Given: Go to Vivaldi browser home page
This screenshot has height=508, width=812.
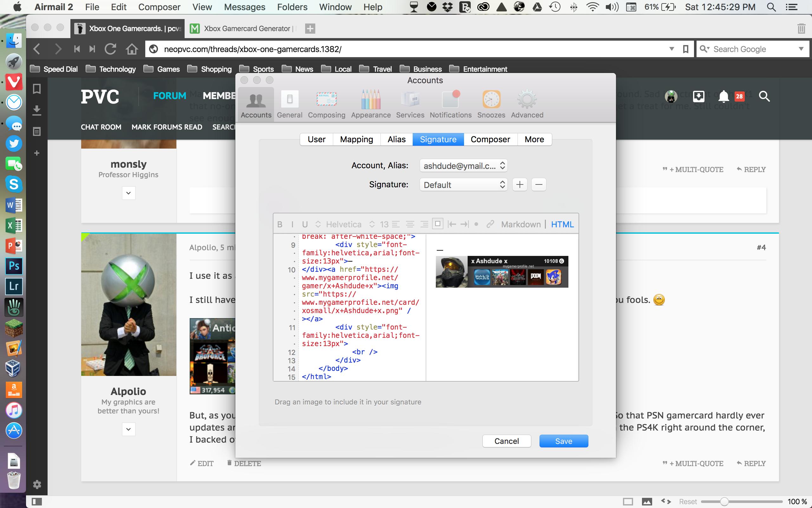Looking at the screenshot, I should 132,49.
